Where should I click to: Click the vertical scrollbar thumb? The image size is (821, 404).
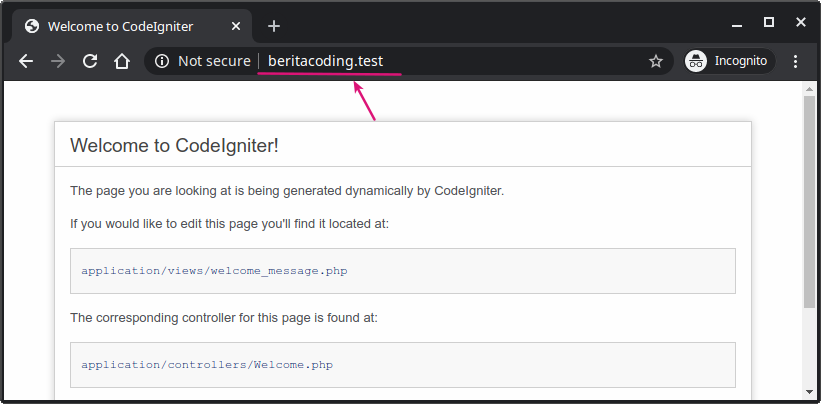pos(809,200)
